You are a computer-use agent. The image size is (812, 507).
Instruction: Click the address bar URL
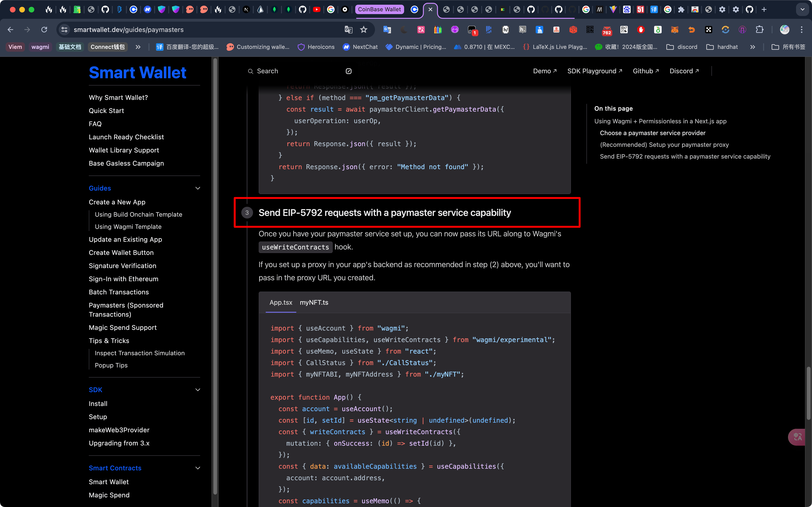click(129, 30)
